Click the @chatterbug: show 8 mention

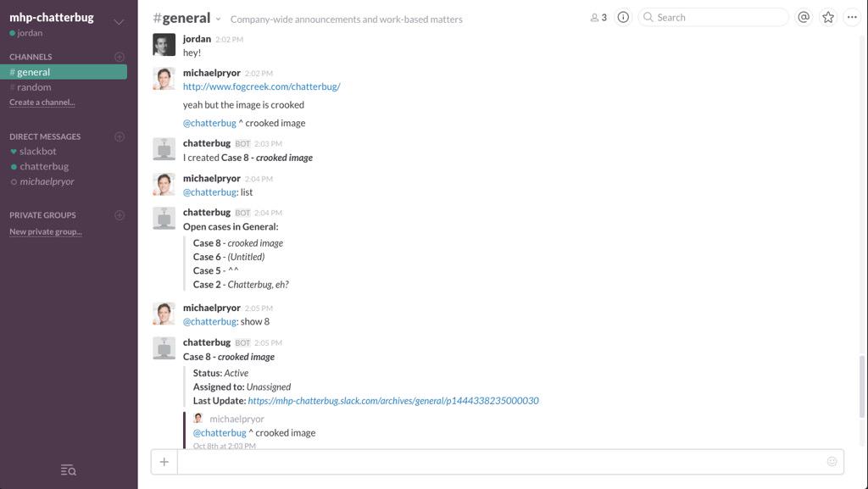pos(210,321)
